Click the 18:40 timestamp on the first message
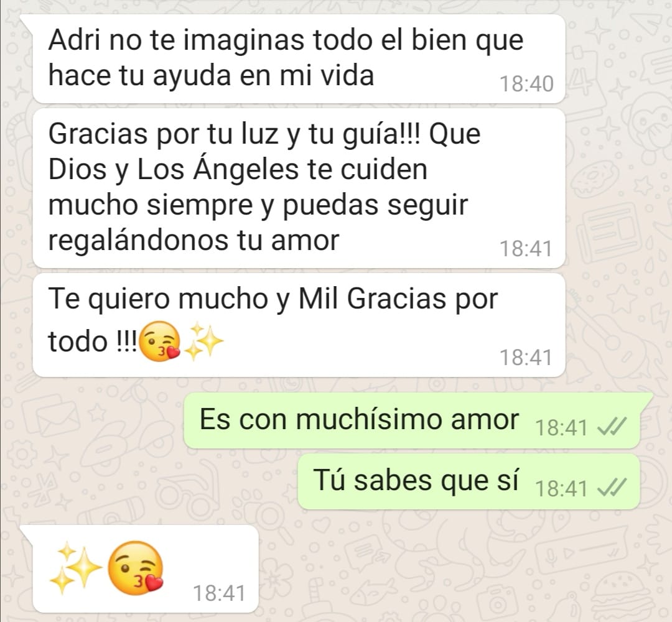Screen dimensions: 672x622 point(527,84)
